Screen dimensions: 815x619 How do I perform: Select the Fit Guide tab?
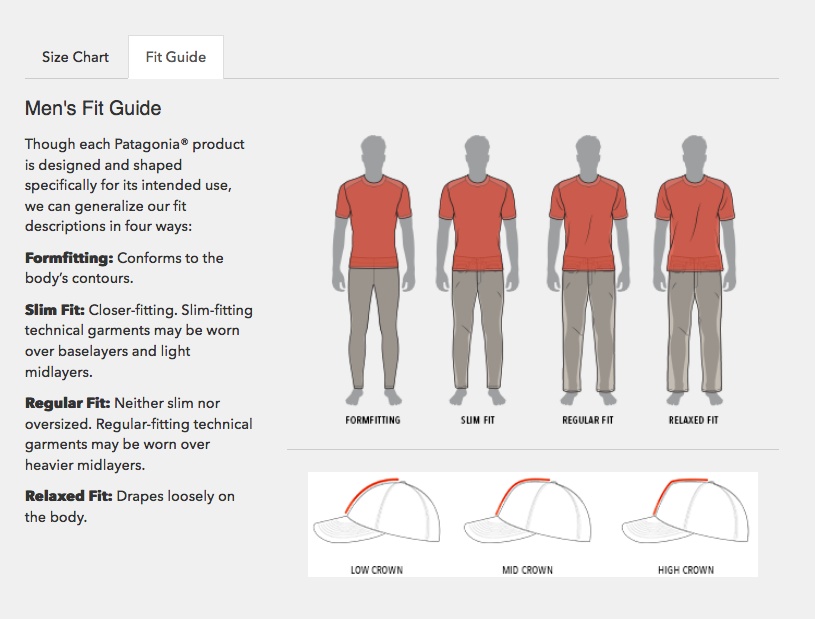[x=176, y=57]
